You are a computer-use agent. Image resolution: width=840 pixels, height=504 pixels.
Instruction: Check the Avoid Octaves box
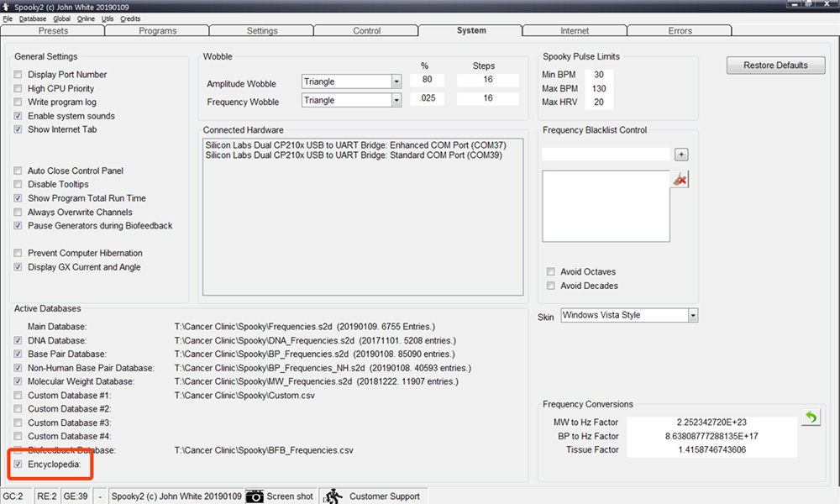pyautogui.click(x=551, y=272)
